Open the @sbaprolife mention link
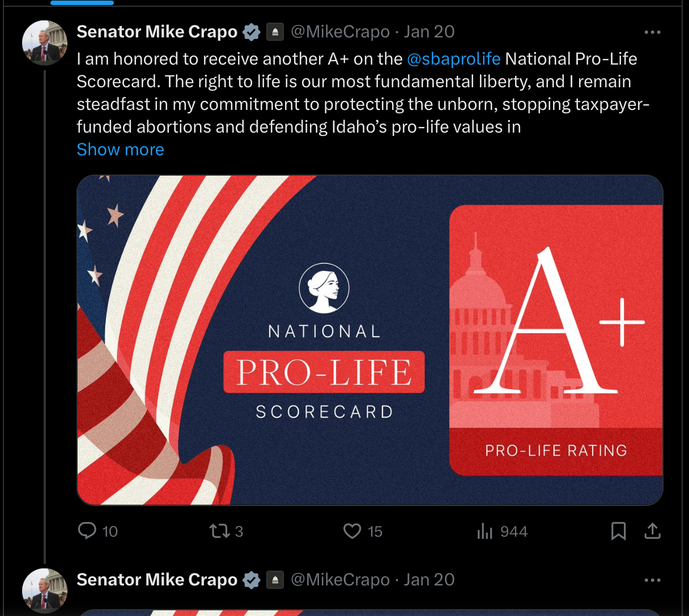 (x=453, y=59)
